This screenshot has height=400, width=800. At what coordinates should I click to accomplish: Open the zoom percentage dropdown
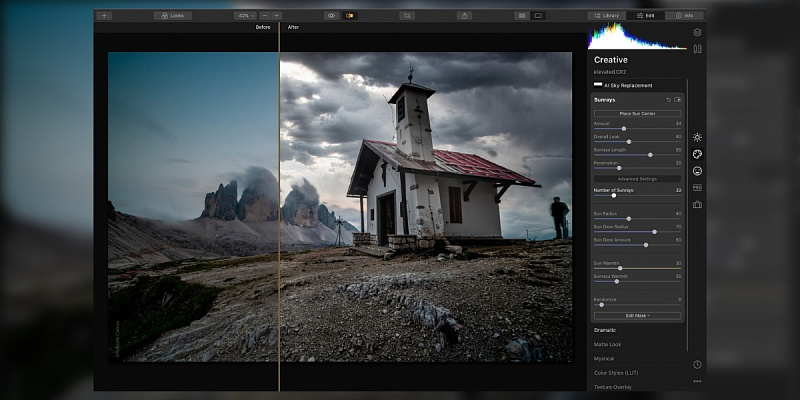point(245,16)
